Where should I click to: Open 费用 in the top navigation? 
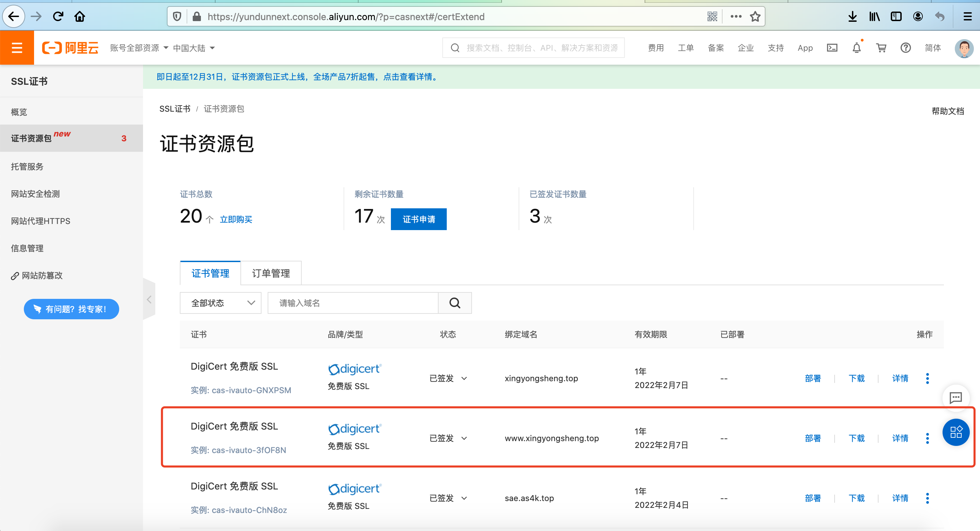(656, 48)
